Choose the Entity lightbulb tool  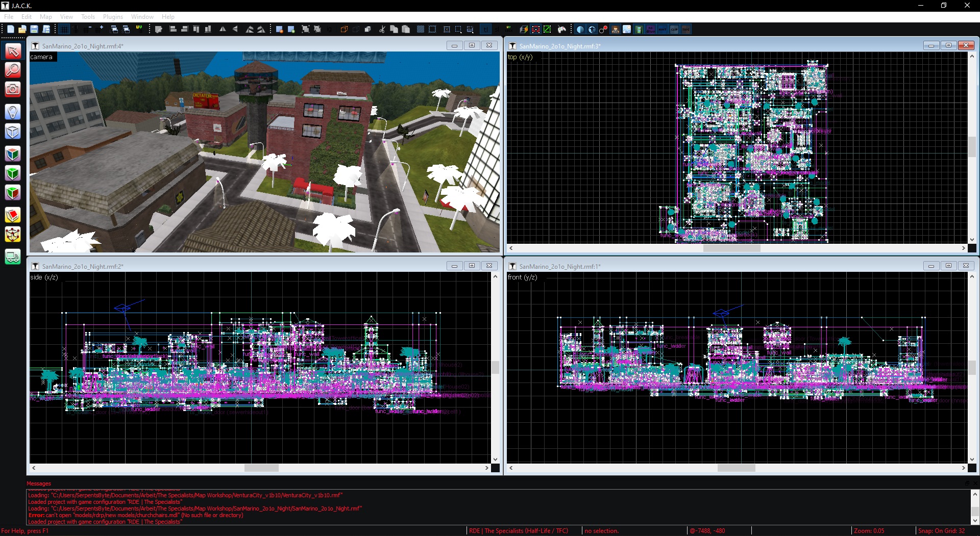tap(13, 112)
